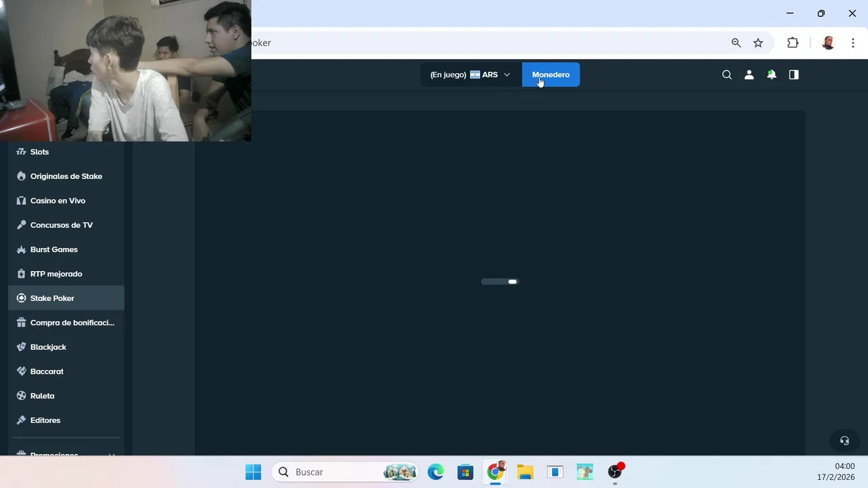Open live support headset icon
The height and width of the screenshot is (488, 868).
pos(844,441)
